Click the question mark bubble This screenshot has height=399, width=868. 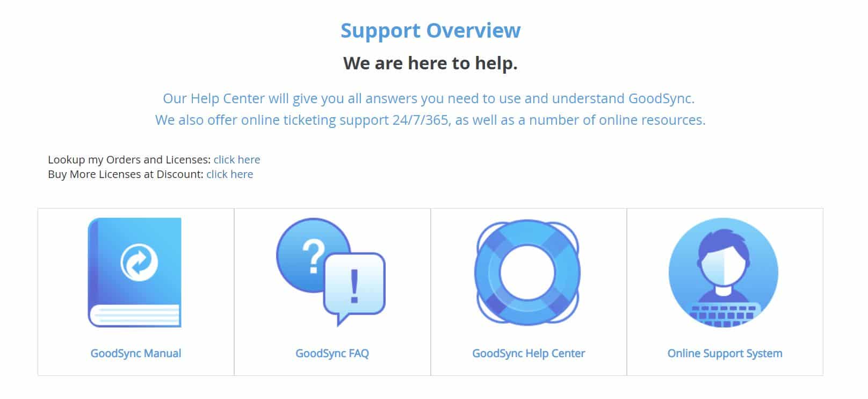[x=312, y=255]
